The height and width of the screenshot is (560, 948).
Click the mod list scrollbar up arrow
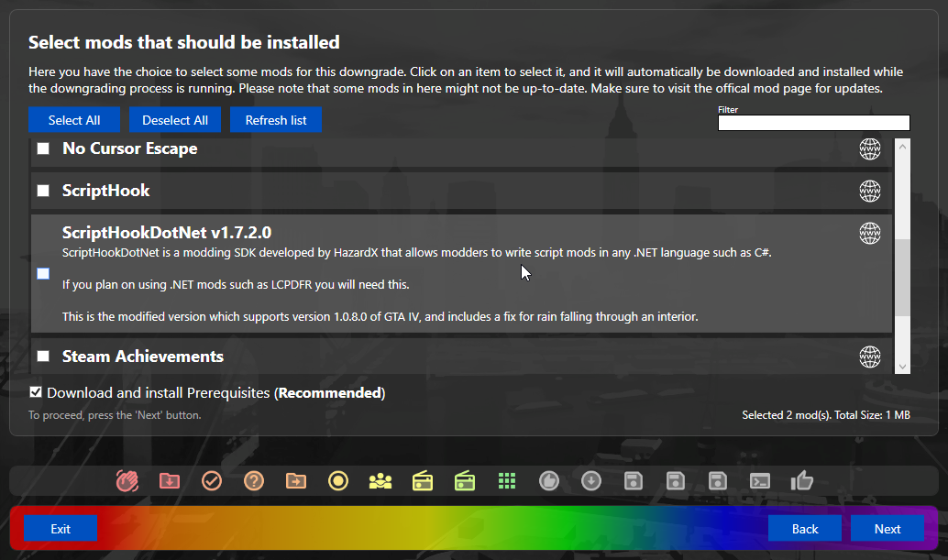point(903,147)
